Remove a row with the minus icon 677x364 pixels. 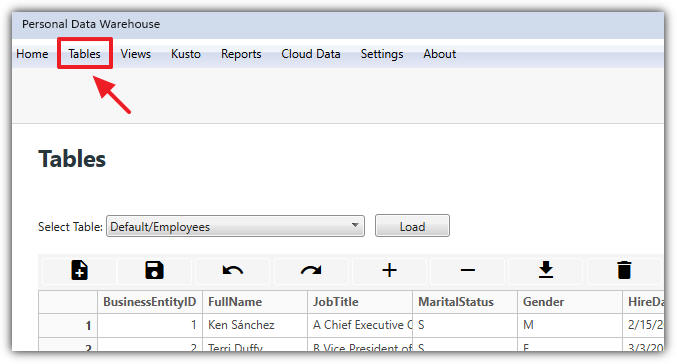pos(468,270)
